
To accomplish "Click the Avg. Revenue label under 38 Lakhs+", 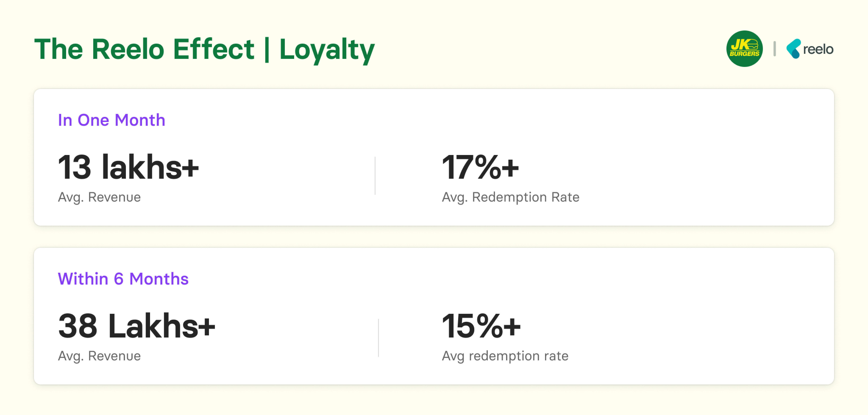I will click(x=99, y=356).
